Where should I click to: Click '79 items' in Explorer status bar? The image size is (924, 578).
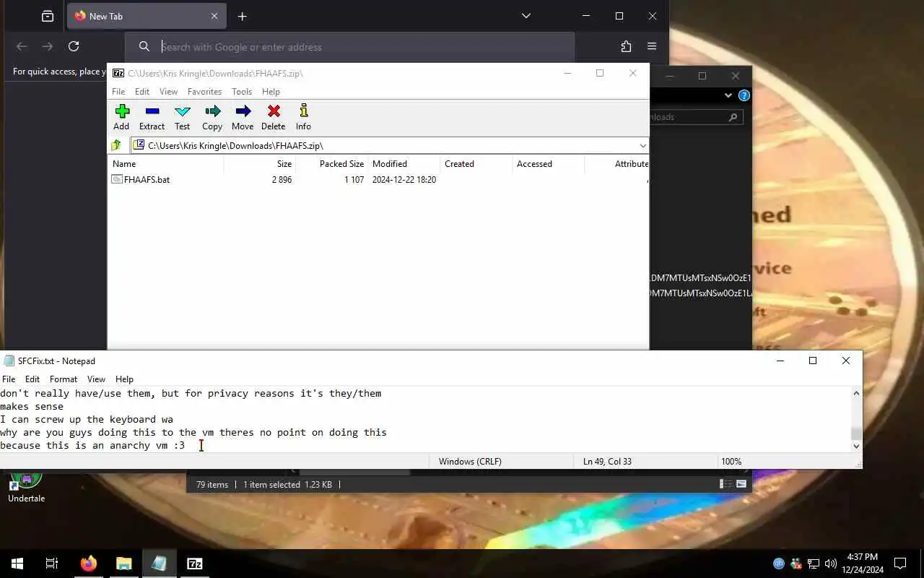tap(212, 485)
